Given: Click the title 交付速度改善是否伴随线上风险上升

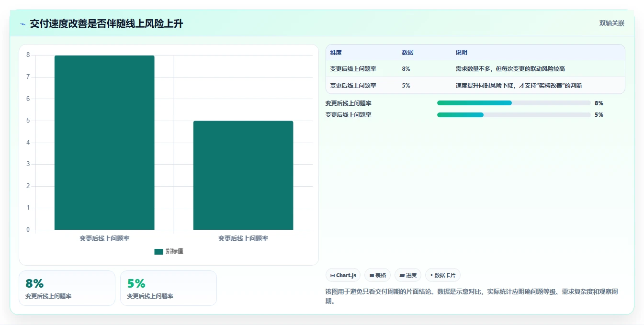Looking at the screenshot, I should (106, 24).
